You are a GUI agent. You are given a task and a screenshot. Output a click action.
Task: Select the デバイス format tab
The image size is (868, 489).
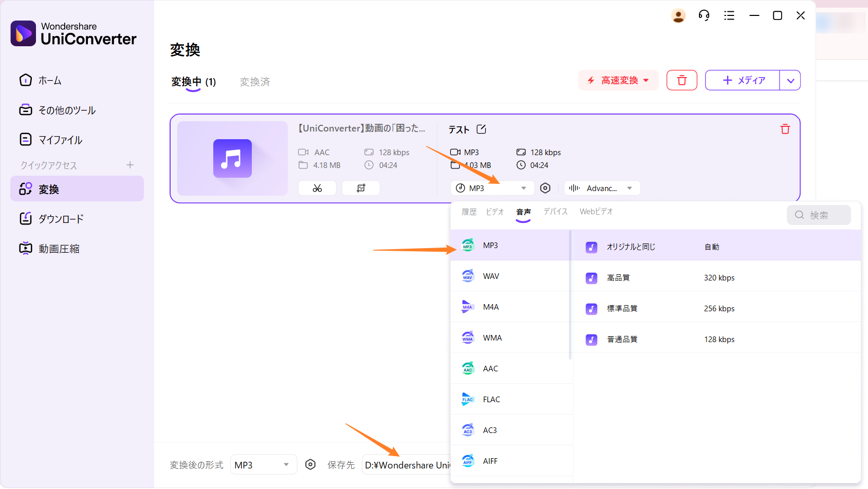point(556,212)
